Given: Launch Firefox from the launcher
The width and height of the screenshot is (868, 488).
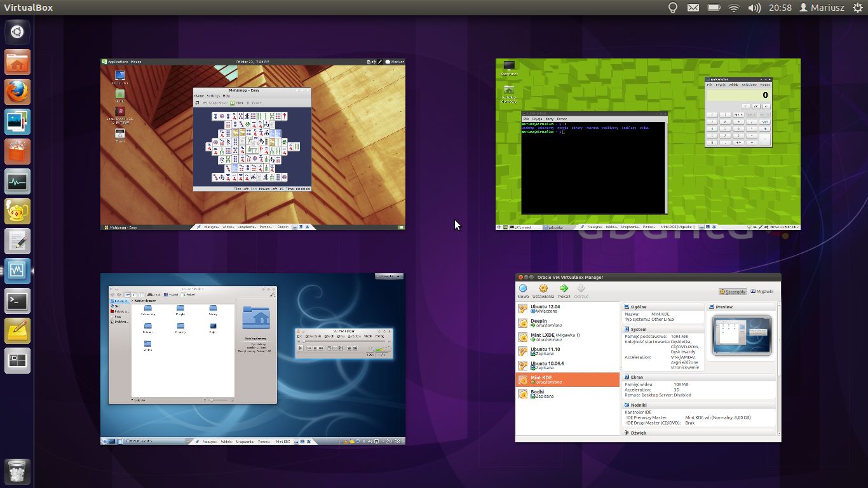Looking at the screenshot, I should coord(17,92).
